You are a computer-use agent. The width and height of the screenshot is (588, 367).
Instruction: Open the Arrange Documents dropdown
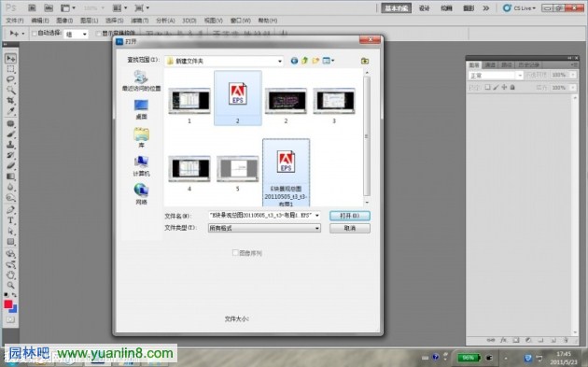[120, 7]
